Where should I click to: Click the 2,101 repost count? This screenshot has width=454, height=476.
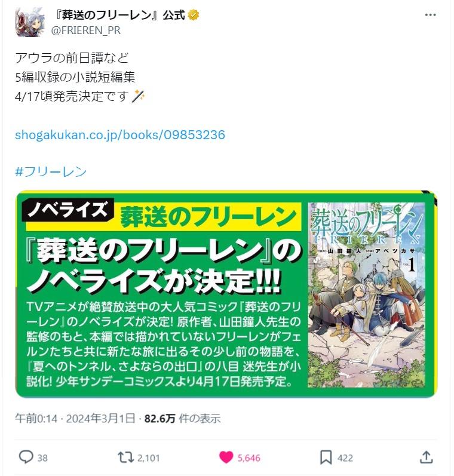click(149, 458)
